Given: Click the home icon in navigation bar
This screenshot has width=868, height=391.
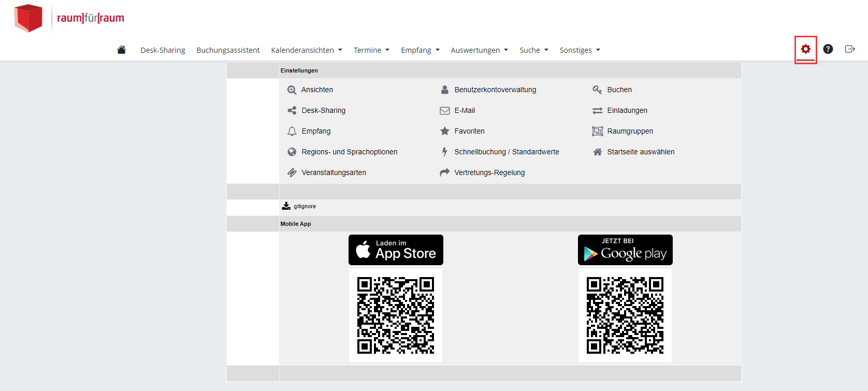Looking at the screenshot, I should tap(122, 50).
